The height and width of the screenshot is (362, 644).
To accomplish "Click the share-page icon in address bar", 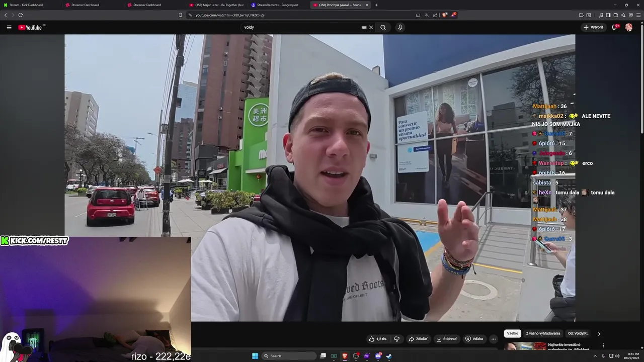I will click(x=435, y=15).
